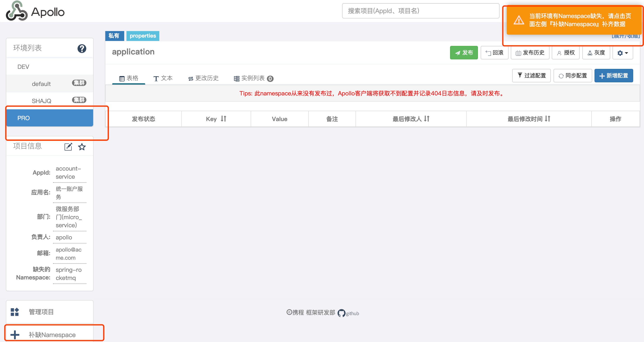Click the 新增配置 button
The image size is (644, 342).
pyautogui.click(x=613, y=76)
